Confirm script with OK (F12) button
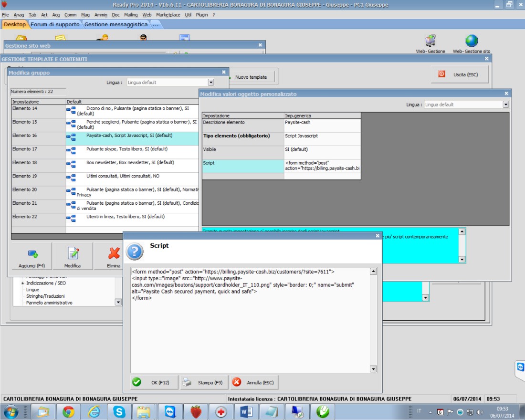This screenshot has width=525, height=420. point(154,382)
